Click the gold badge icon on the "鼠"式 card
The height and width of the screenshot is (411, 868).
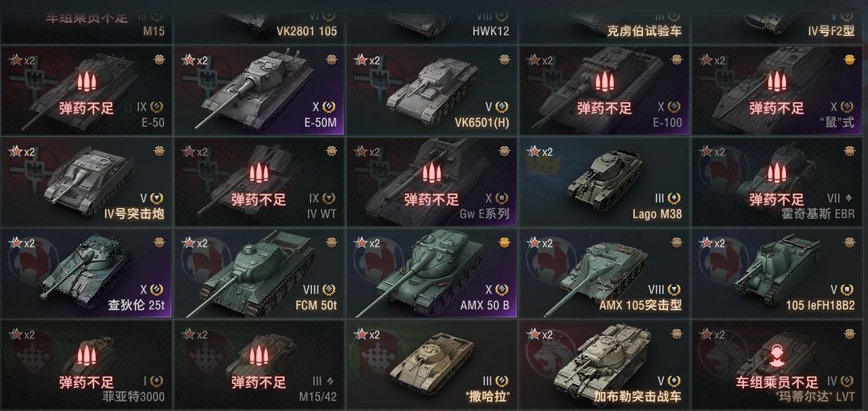coord(850,59)
